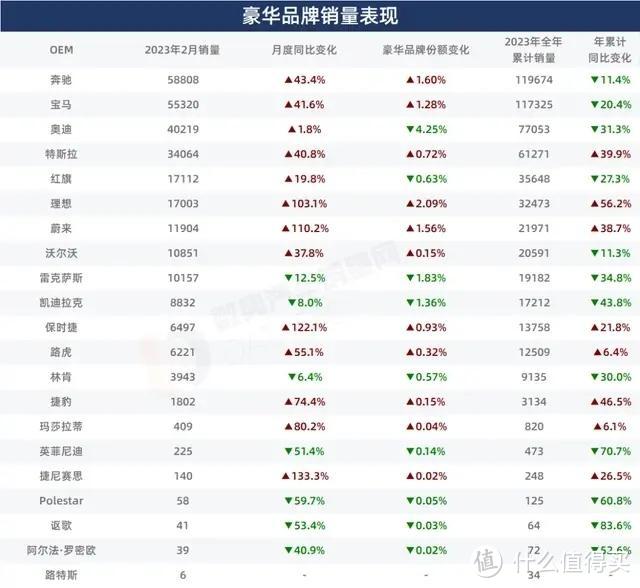This screenshot has height=588, width=640.
Task: Click the cumulative sales 119674
Action: (534, 80)
